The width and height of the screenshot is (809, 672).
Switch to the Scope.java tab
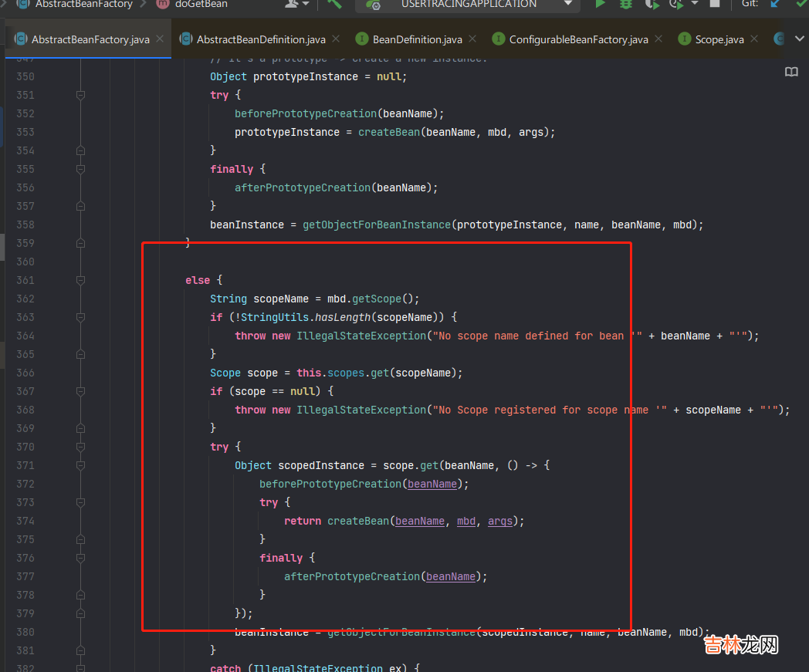click(719, 39)
